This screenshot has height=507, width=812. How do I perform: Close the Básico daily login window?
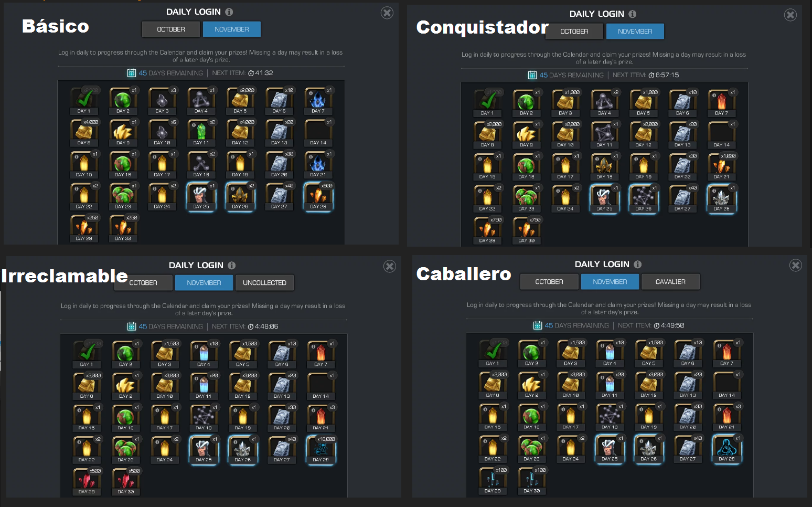coord(387,13)
